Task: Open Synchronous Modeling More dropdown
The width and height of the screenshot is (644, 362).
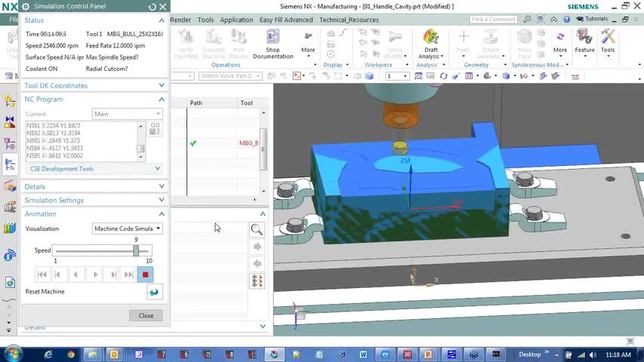Action: (x=560, y=43)
